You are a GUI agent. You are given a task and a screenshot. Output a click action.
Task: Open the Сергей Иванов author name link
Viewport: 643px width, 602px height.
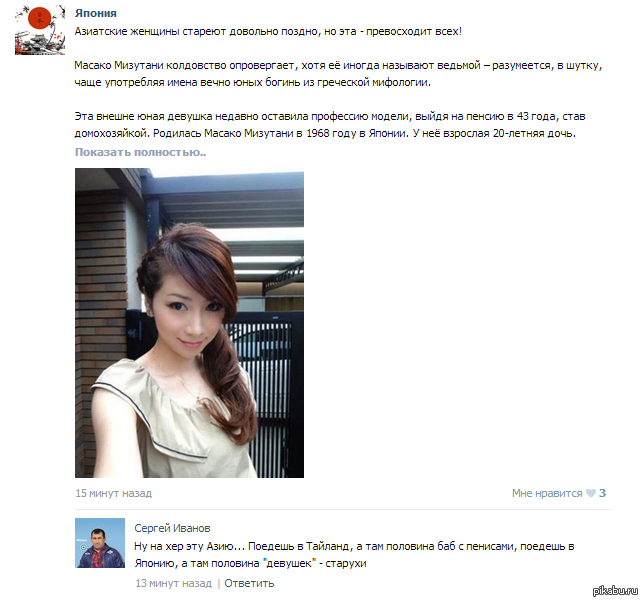coord(172,528)
